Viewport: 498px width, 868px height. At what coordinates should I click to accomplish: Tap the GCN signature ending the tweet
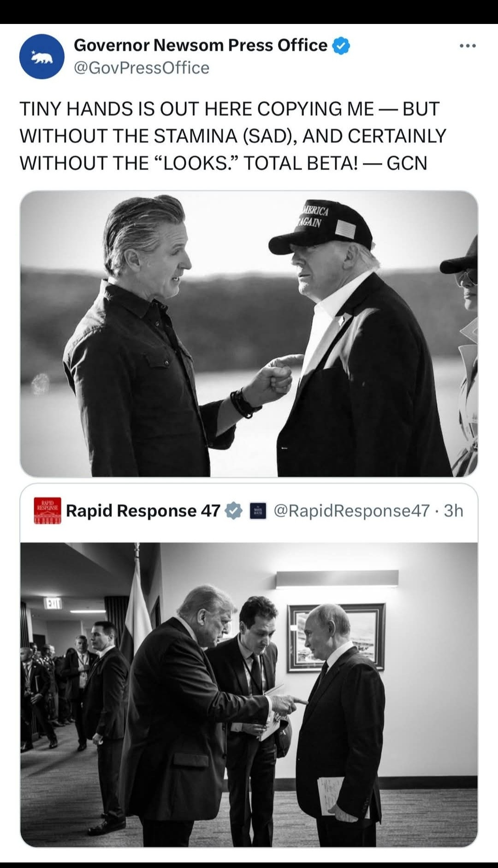pyautogui.click(x=407, y=163)
